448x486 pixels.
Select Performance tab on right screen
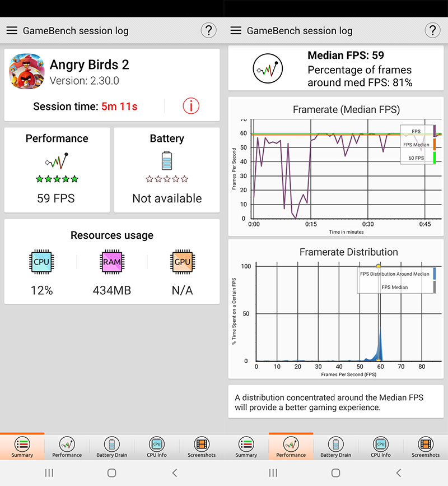click(x=291, y=446)
